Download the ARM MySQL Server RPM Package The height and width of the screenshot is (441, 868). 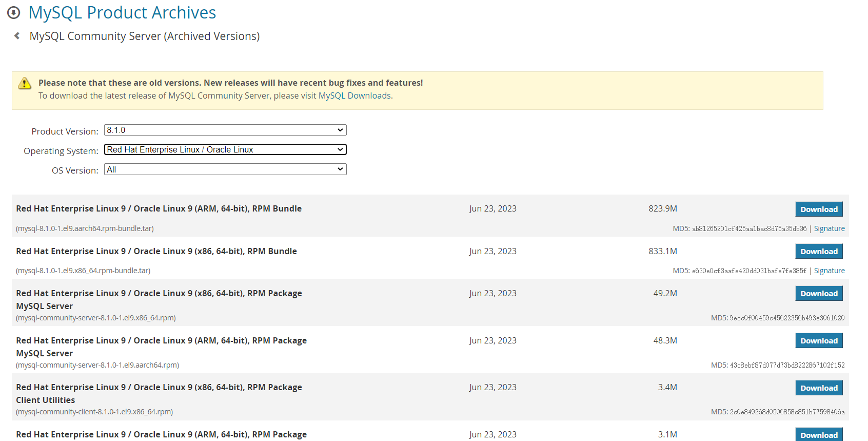pos(819,341)
